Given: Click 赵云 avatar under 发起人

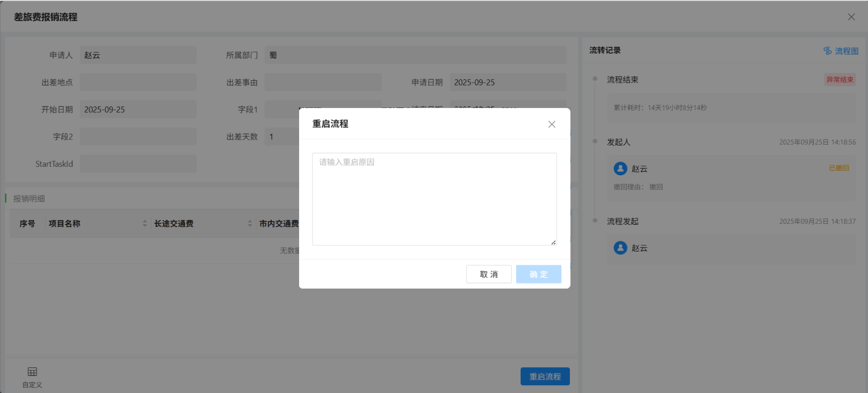Looking at the screenshot, I should point(620,169).
